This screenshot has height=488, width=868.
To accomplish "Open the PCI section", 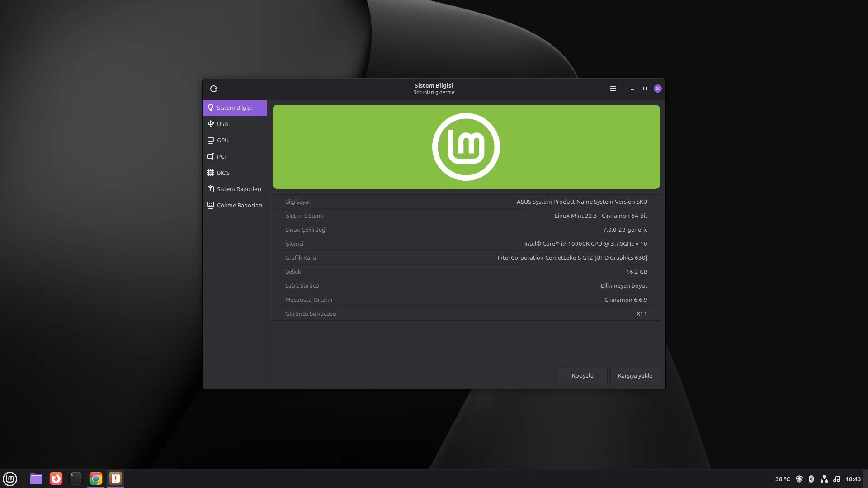I will pos(235,156).
